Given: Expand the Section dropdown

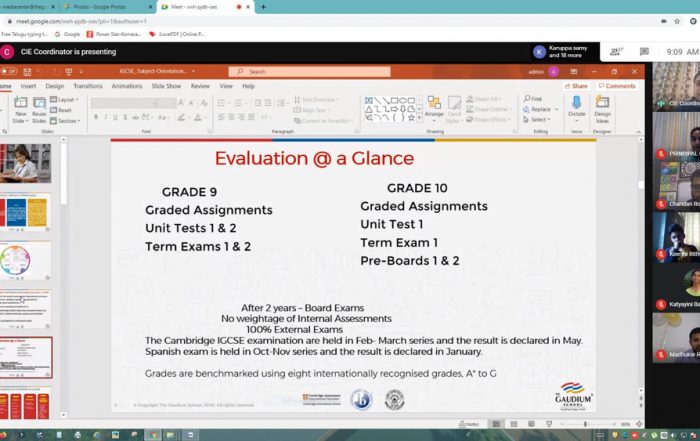Looking at the screenshot, I should pyautogui.click(x=66, y=121).
